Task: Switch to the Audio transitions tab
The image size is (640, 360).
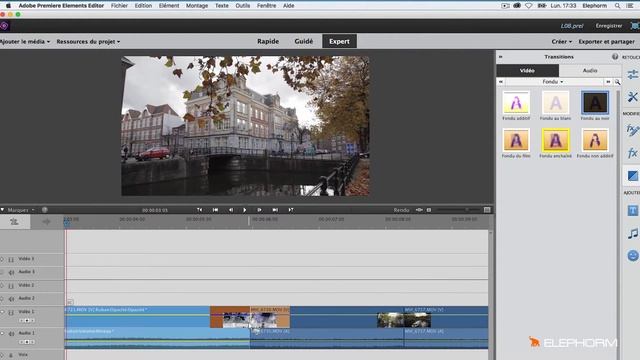Action: click(590, 71)
